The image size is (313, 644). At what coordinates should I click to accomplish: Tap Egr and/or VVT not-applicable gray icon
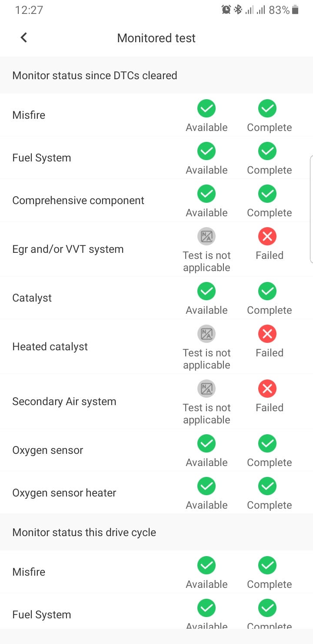206,237
